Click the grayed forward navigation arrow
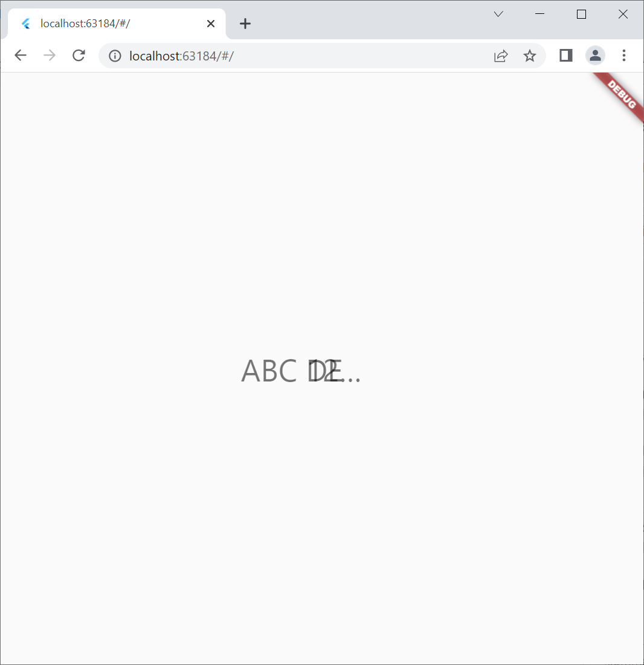The height and width of the screenshot is (665, 644). point(49,55)
